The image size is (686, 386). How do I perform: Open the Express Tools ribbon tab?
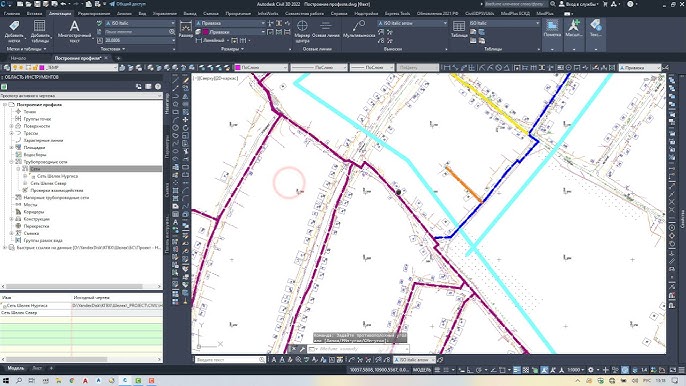click(398, 14)
